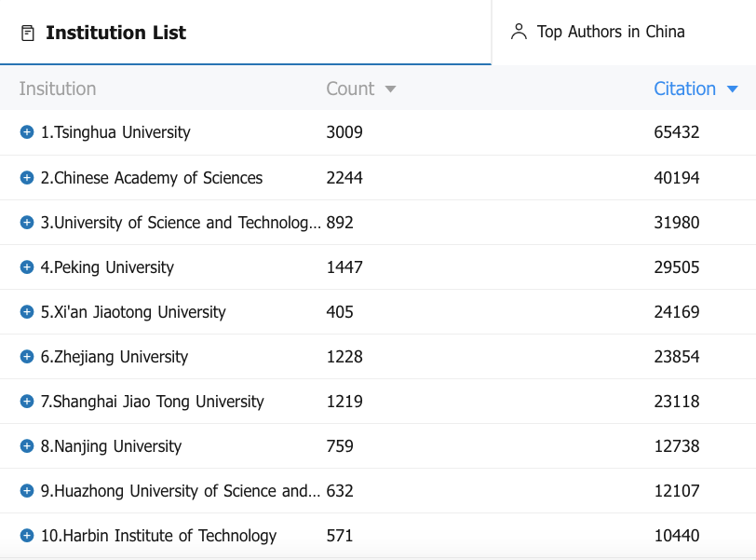756x560 pixels.
Task: Switch to Top Authors in China tab
Action: (610, 32)
